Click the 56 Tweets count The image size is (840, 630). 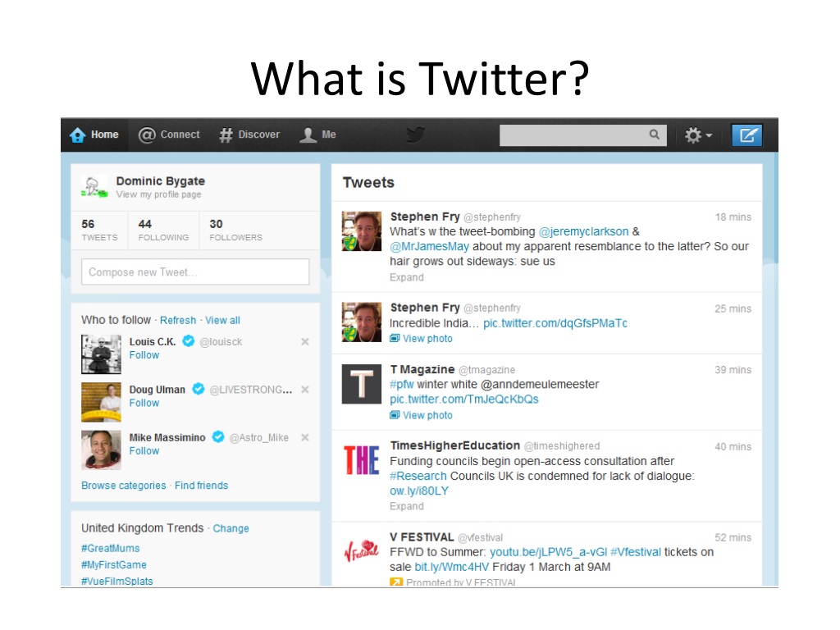[x=99, y=230]
